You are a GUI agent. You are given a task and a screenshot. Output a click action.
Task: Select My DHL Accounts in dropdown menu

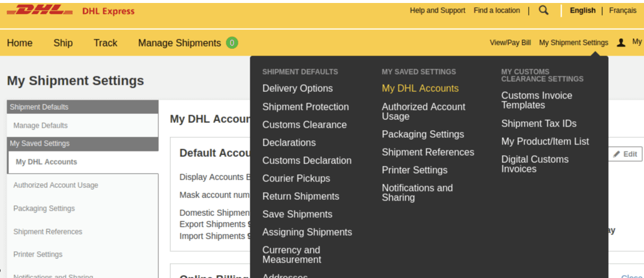pos(420,88)
